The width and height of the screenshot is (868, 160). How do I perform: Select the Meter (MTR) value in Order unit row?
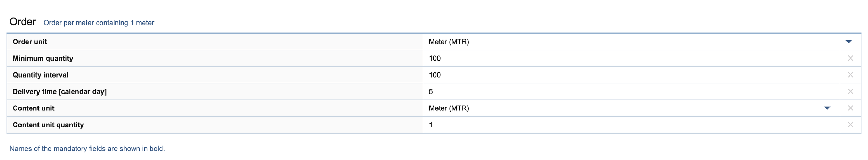(449, 42)
